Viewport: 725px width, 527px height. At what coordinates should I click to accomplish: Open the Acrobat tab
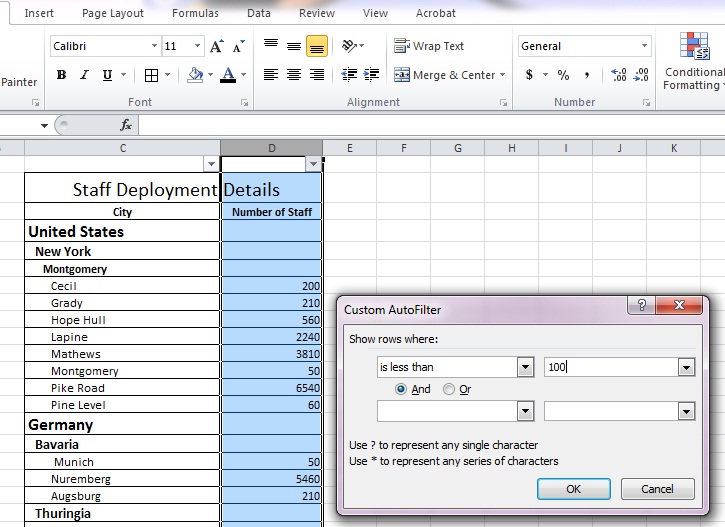click(436, 13)
